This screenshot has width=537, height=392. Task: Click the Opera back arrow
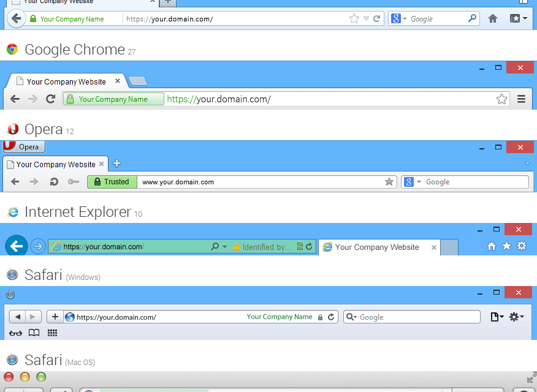coord(15,182)
